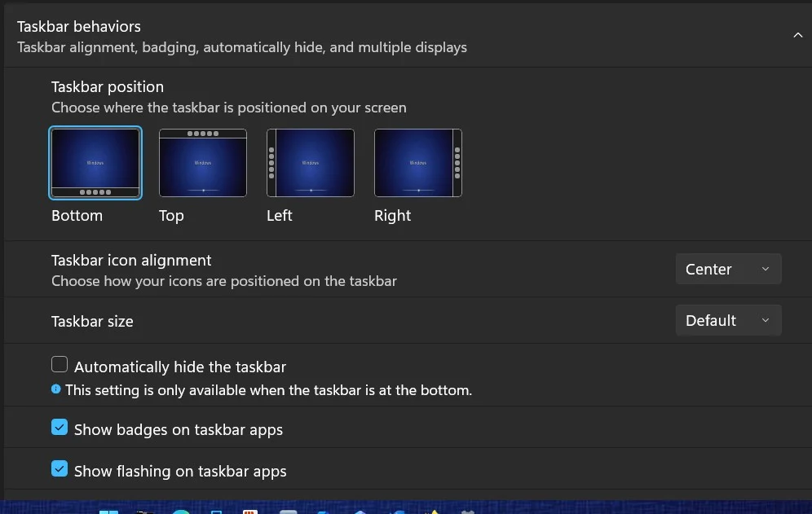The width and height of the screenshot is (812, 514).
Task: Select the Top taskbar position thumbnail
Action: click(x=203, y=163)
